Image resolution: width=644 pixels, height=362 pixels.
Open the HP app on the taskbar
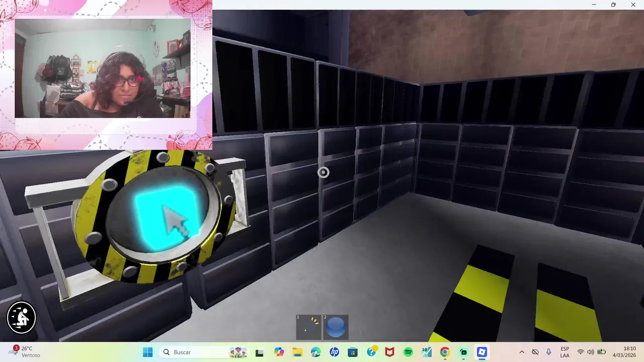(x=334, y=352)
